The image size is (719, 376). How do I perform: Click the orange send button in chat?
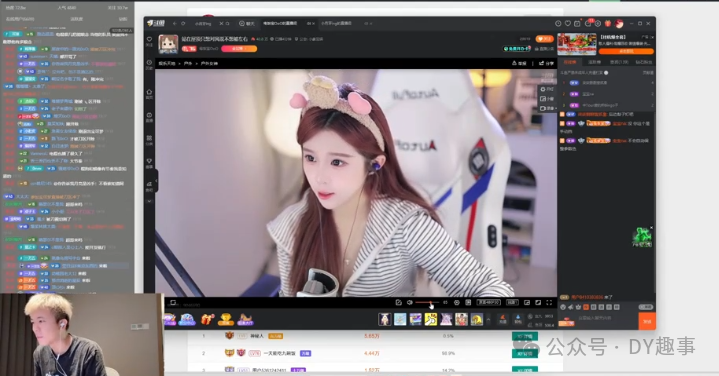(647, 321)
